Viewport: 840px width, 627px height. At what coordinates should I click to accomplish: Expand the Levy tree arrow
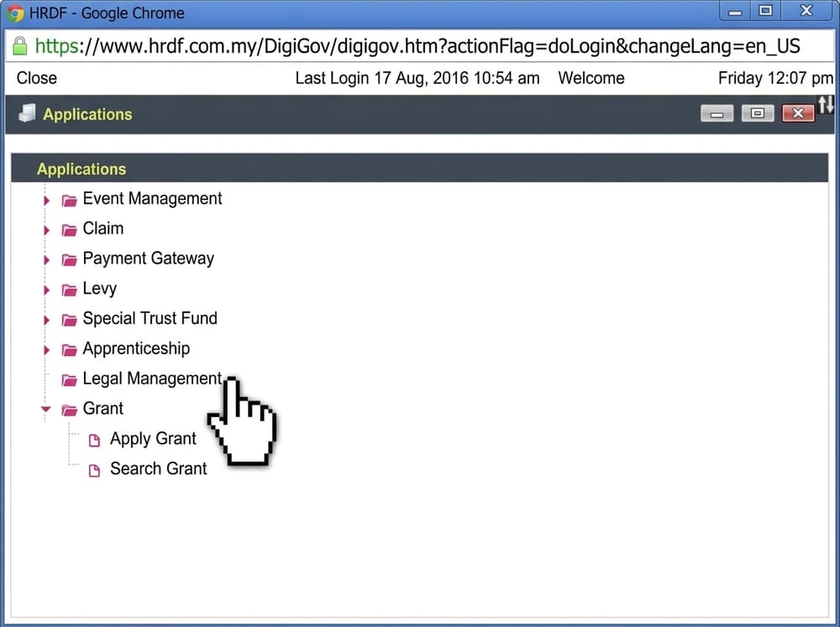[x=46, y=290]
